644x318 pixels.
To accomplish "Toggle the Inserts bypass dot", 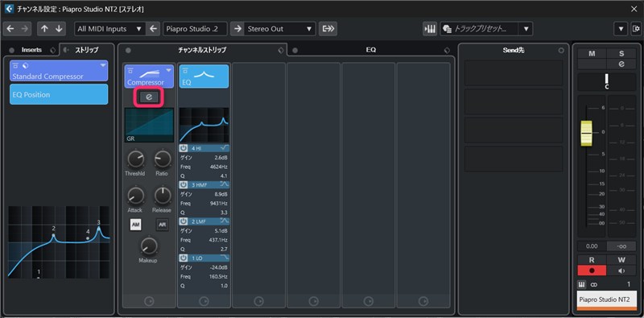I will (x=11, y=50).
